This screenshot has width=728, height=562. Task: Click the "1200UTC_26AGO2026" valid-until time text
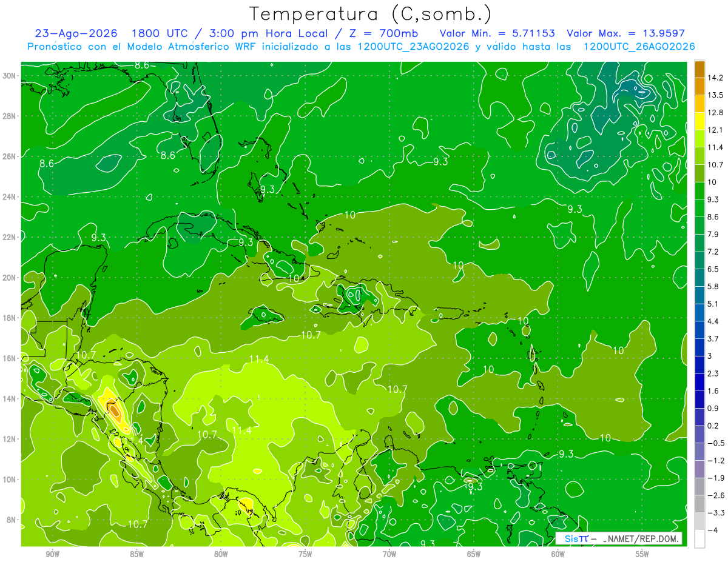coord(638,47)
